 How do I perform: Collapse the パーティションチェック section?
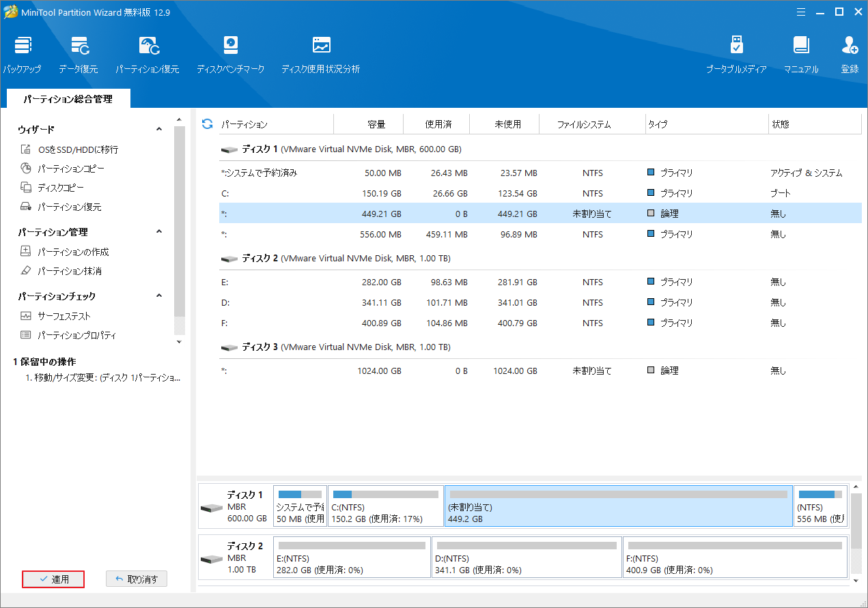(x=159, y=296)
